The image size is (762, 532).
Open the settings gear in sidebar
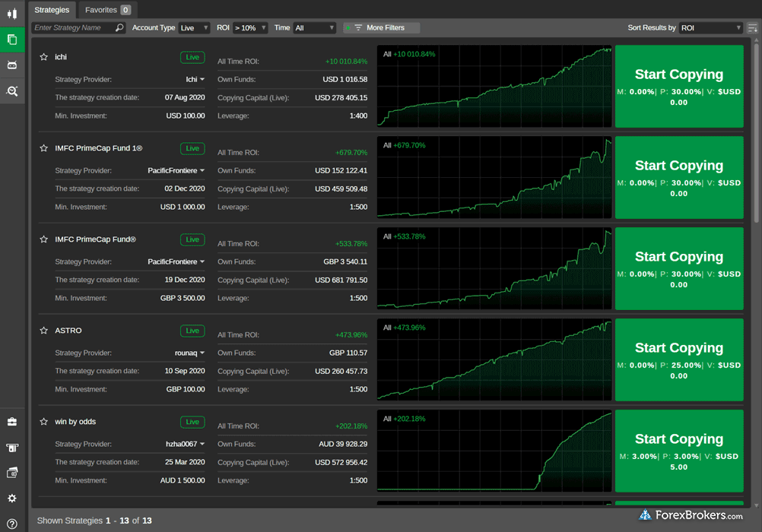coord(12,499)
